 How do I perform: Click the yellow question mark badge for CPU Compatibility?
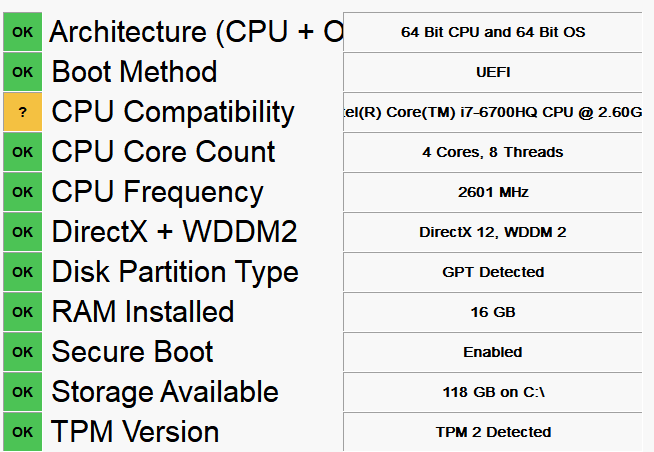pos(23,112)
